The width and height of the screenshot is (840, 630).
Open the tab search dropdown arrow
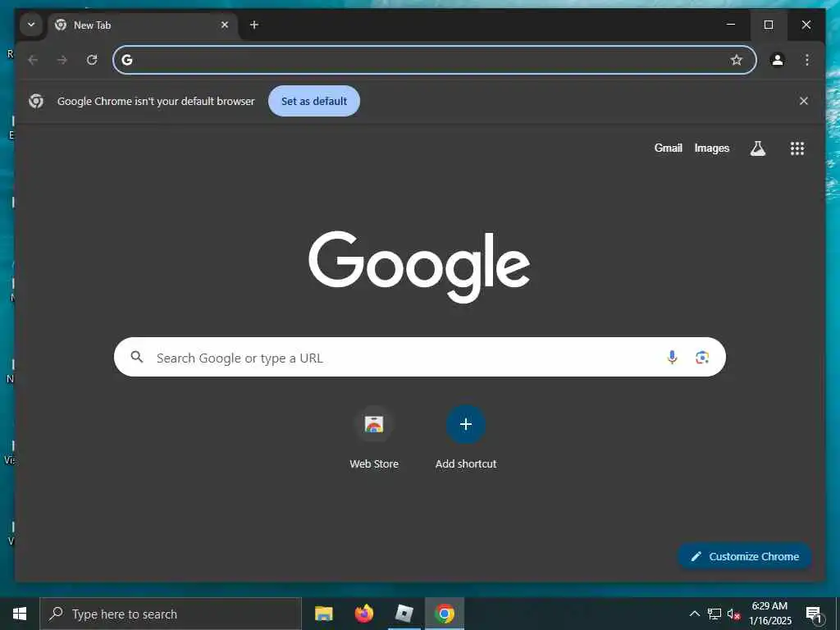click(x=31, y=25)
